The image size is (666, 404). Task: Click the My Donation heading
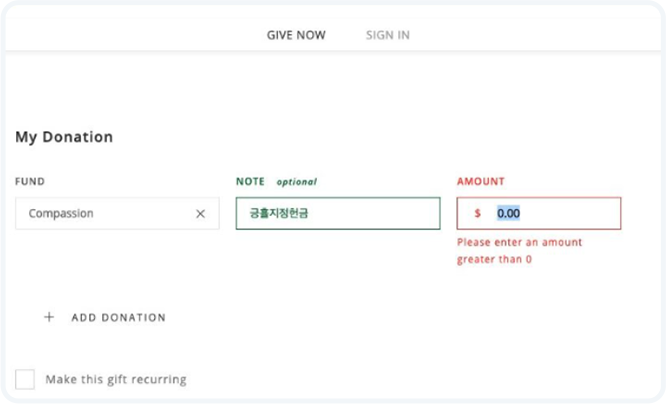pos(64,137)
